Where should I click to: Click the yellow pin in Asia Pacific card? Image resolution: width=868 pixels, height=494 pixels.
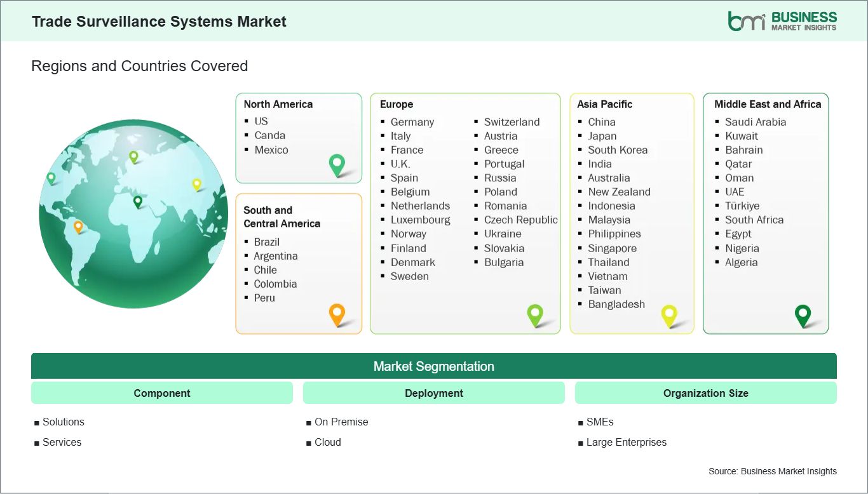click(669, 315)
